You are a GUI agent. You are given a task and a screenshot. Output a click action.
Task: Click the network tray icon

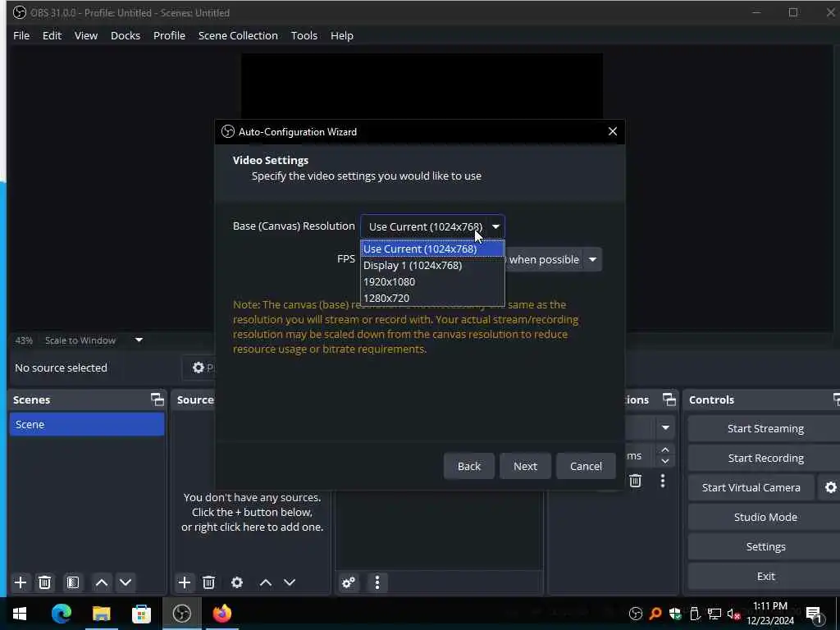714,614
